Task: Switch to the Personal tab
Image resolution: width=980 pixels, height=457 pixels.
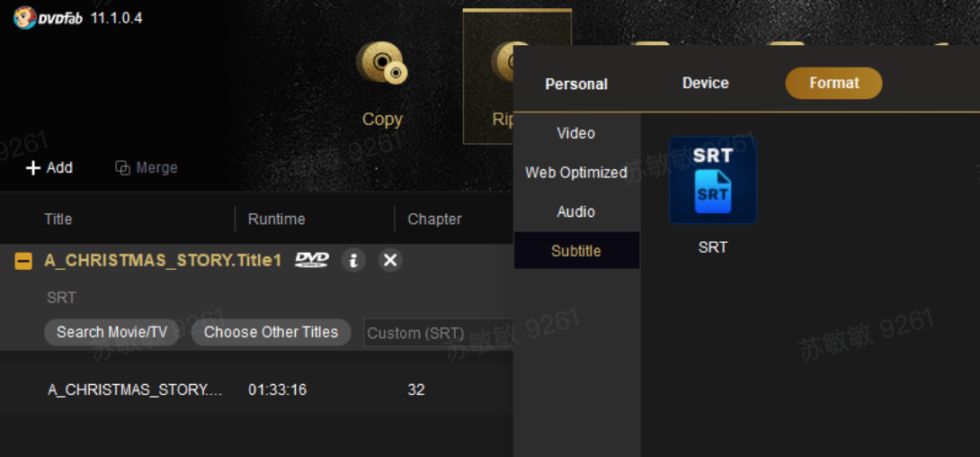Action: [576, 84]
